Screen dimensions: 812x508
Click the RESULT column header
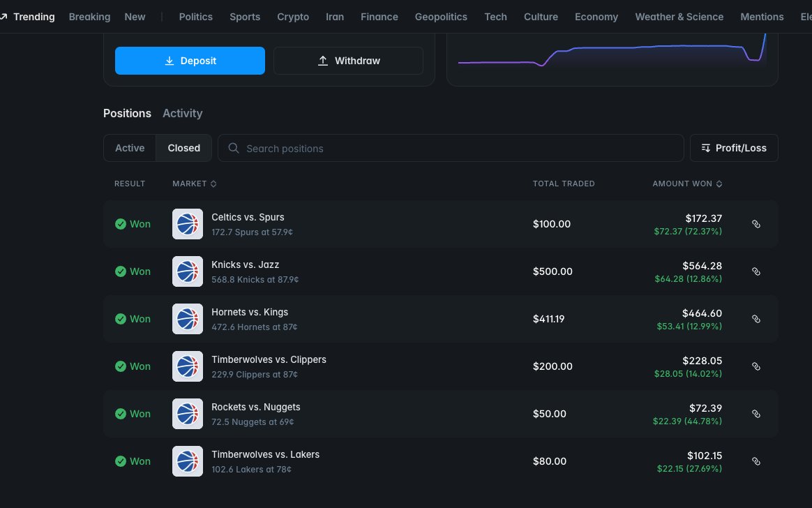click(x=130, y=184)
